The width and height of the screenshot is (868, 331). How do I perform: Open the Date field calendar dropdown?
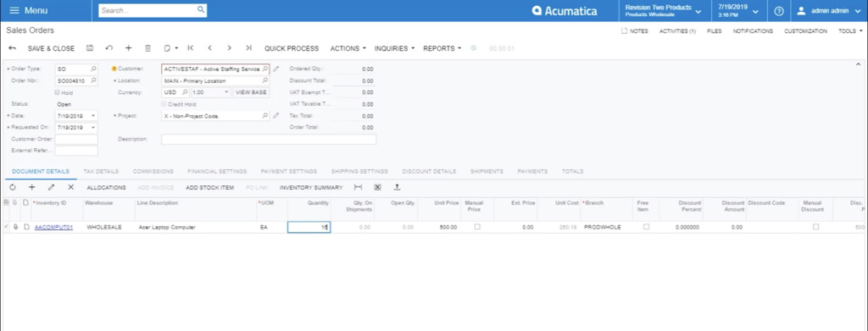coord(93,116)
